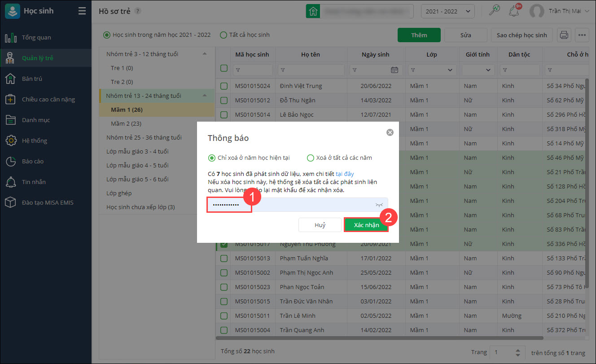596x364 pixels.
Task: Check the row of Phan Ngọc Toản
Action: 224,287
